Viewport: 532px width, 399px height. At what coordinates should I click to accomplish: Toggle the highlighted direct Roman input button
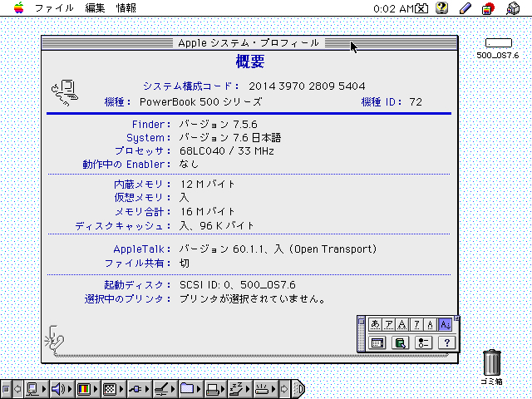(x=445, y=325)
